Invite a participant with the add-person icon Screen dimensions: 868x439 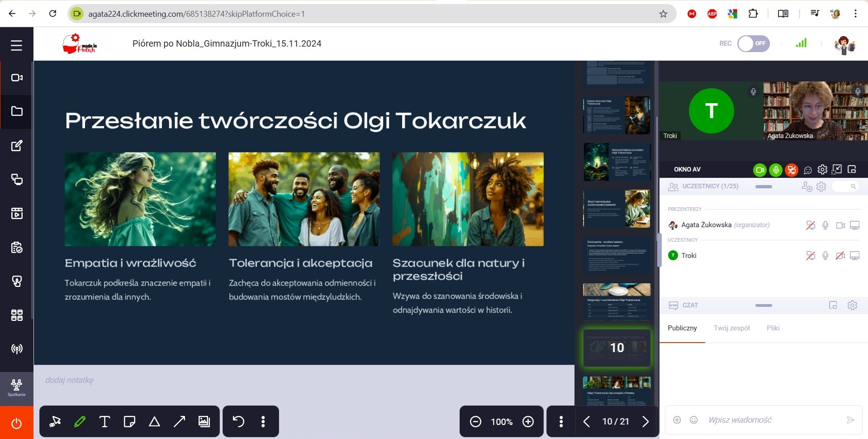[807, 186]
